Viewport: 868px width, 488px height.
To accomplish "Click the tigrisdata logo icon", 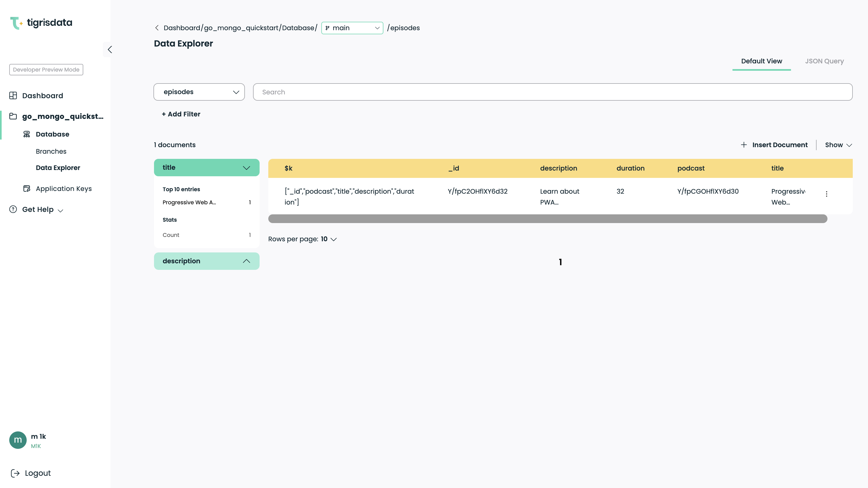I will pos(16,23).
